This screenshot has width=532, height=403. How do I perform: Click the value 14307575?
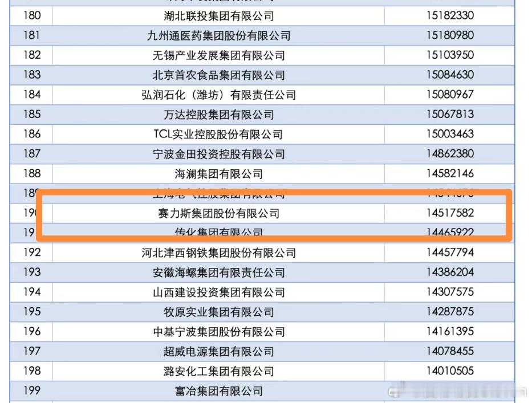tap(450, 292)
